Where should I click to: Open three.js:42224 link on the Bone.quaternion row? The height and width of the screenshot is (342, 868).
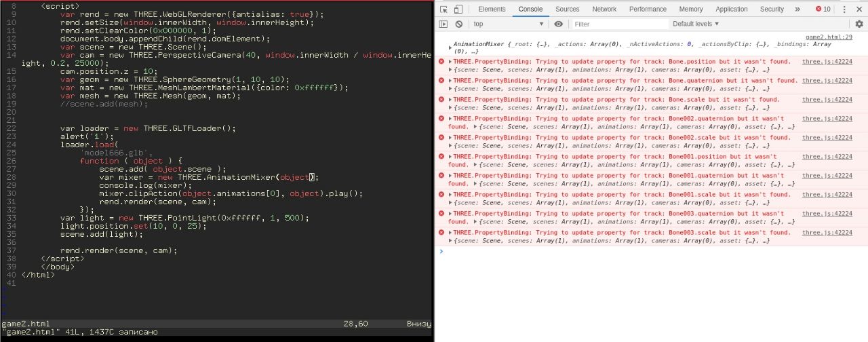click(x=827, y=81)
